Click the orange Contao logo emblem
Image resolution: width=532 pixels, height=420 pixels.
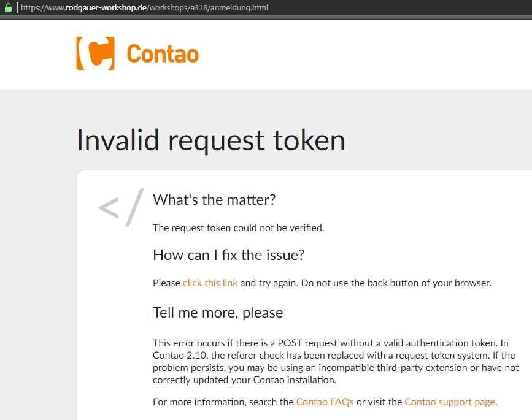pyautogui.click(x=95, y=53)
